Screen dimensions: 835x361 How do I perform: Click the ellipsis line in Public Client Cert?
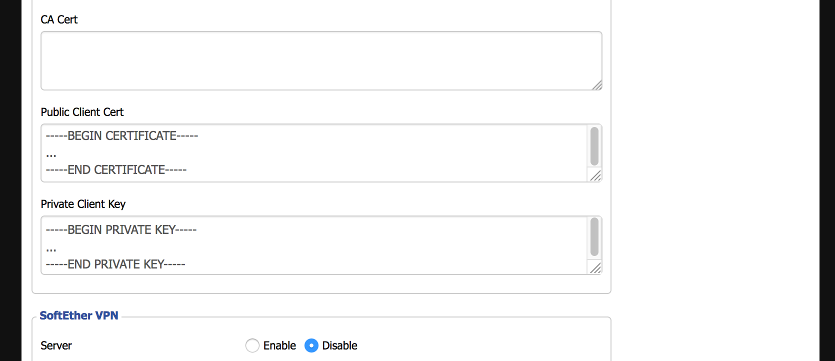click(51, 154)
